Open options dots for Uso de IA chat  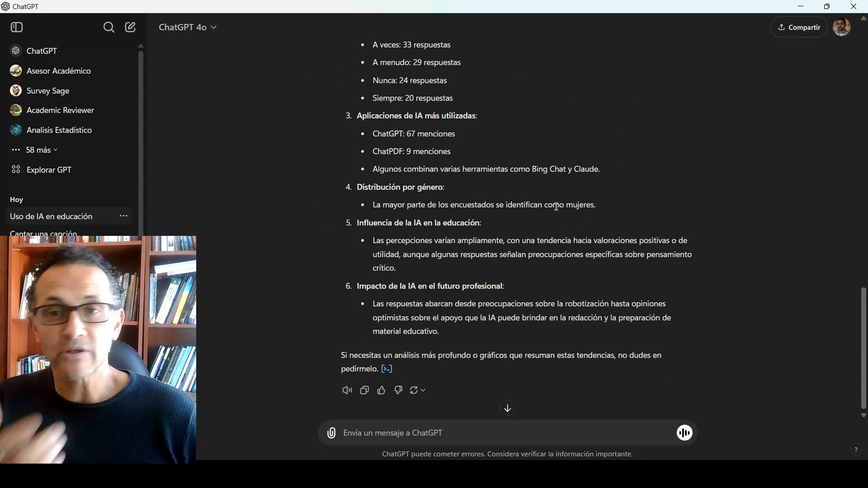click(x=123, y=216)
